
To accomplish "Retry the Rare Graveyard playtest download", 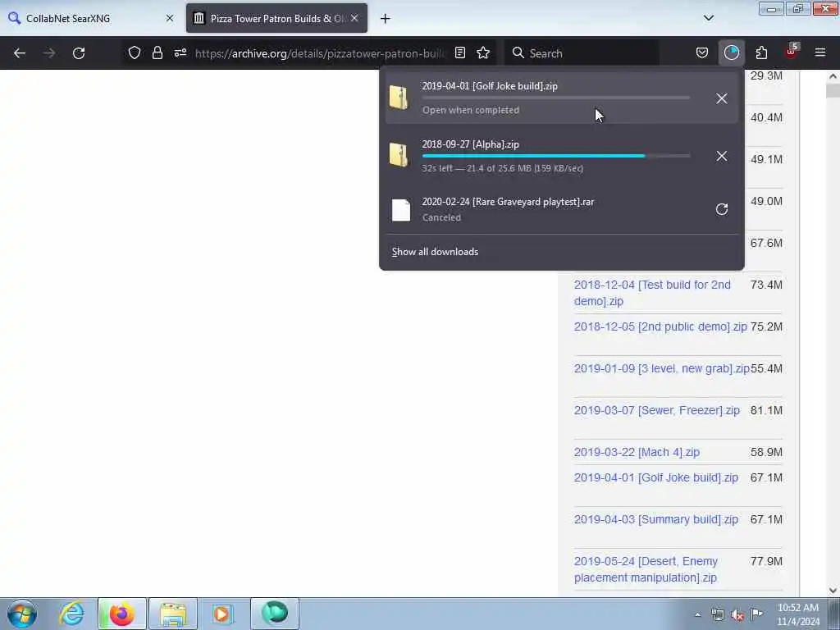I will tap(722, 209).
